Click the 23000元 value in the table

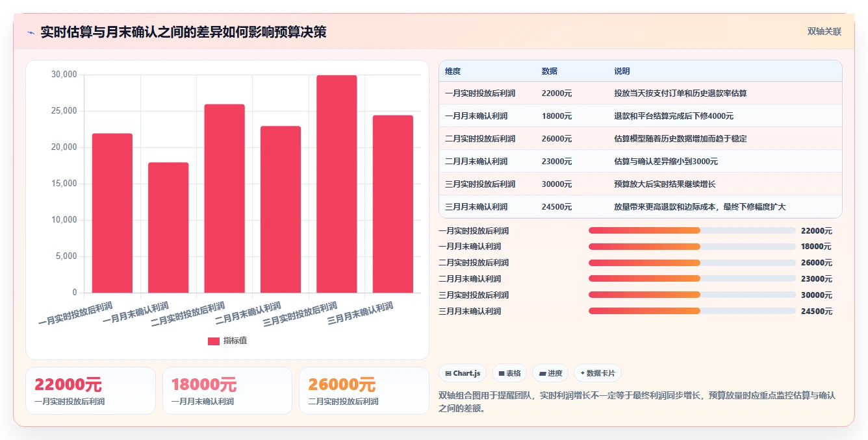pyautogui.click(x=557, y=162)
